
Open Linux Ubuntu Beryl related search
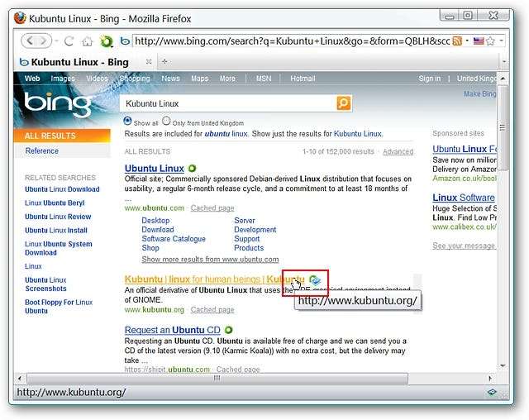[55, 203]
